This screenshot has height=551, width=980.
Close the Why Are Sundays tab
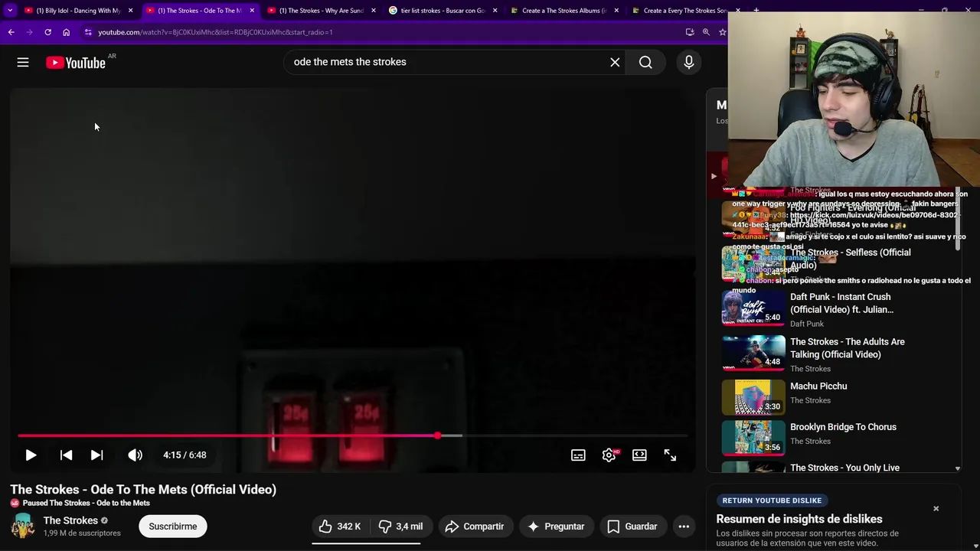(374, 11)
